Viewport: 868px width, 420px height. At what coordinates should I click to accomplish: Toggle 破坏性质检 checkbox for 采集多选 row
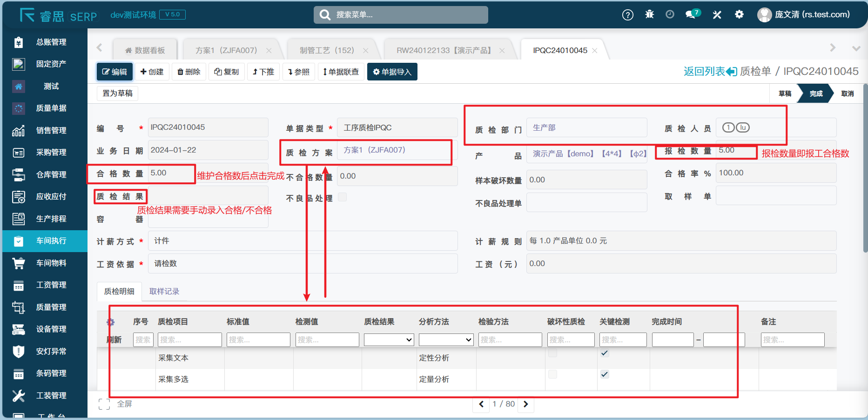(x=552, y=374)
